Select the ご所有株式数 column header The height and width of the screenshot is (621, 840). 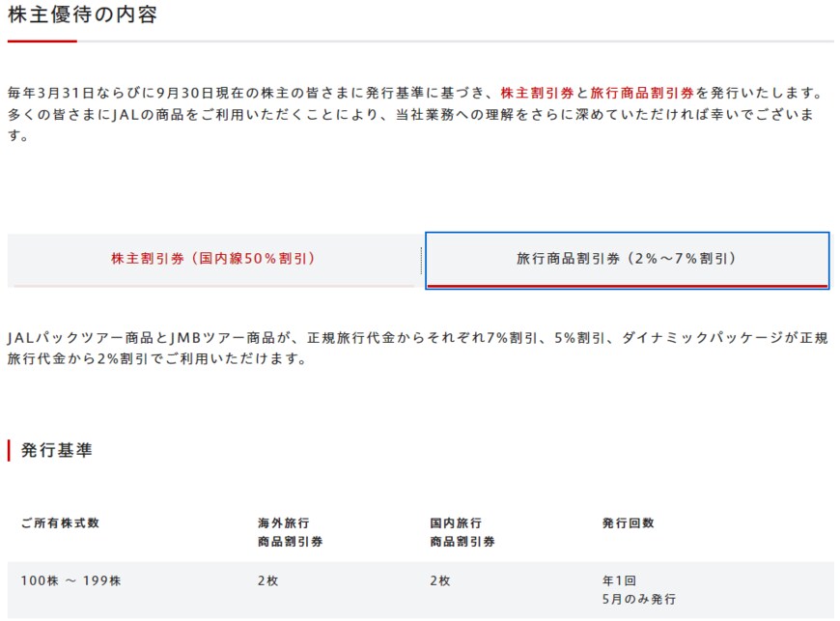[x=64, y=522]
